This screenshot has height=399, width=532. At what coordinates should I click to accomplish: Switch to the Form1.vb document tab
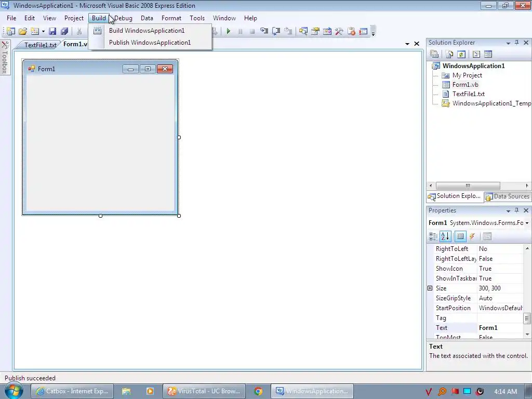point(75,44)
